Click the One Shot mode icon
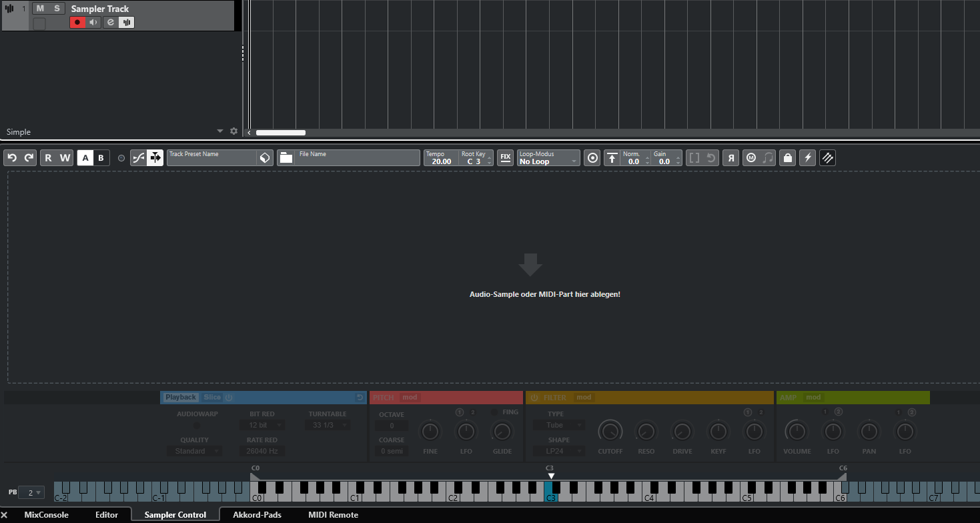The image size is (980, 523). (592, 158)
